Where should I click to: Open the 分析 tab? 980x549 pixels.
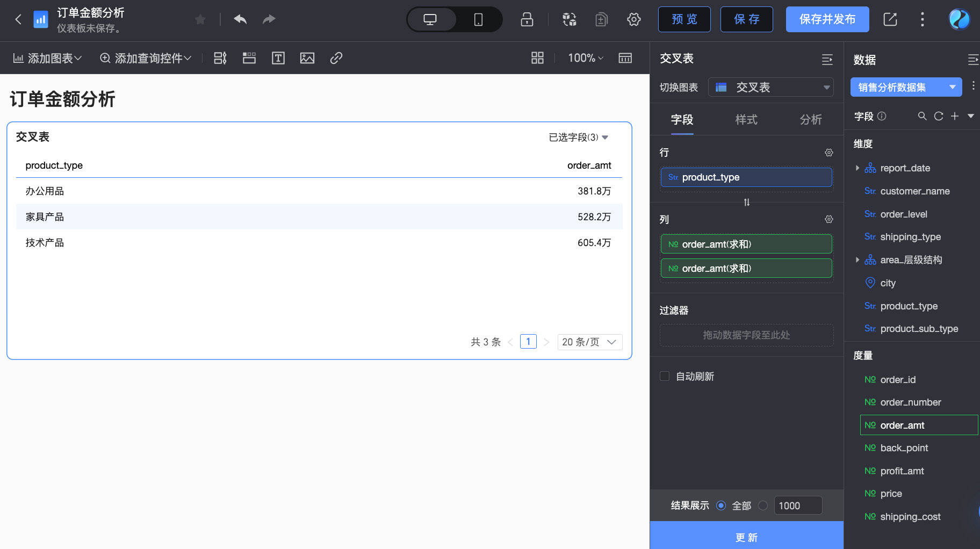pyautogui.click(x=810, y=119)
